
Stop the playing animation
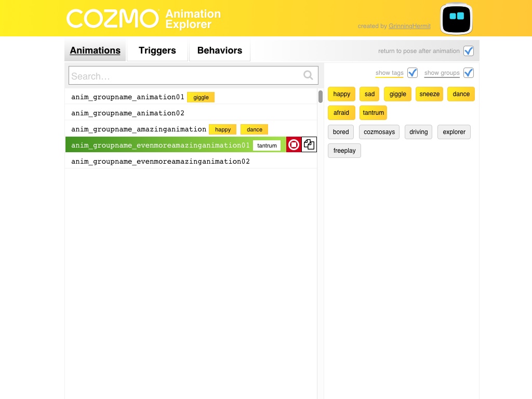click(294, 145)
